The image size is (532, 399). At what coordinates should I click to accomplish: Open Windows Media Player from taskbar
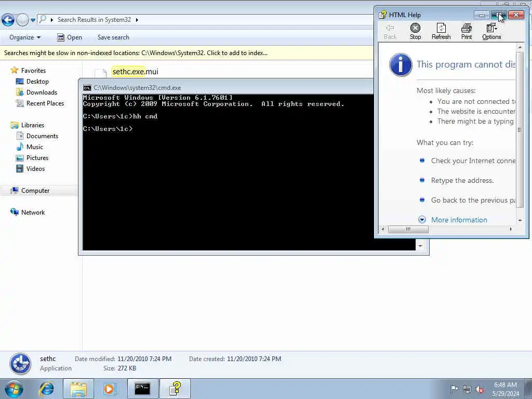point(110,389)
